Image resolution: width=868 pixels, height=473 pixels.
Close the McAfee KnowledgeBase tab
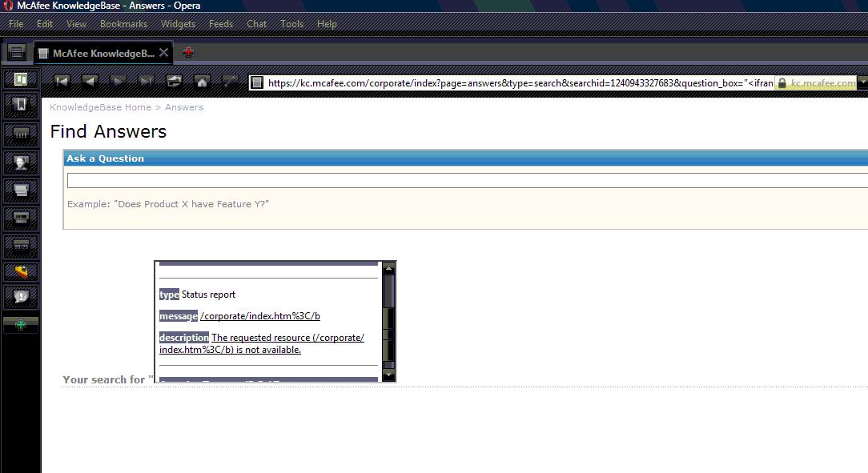[x=164, y=53]
